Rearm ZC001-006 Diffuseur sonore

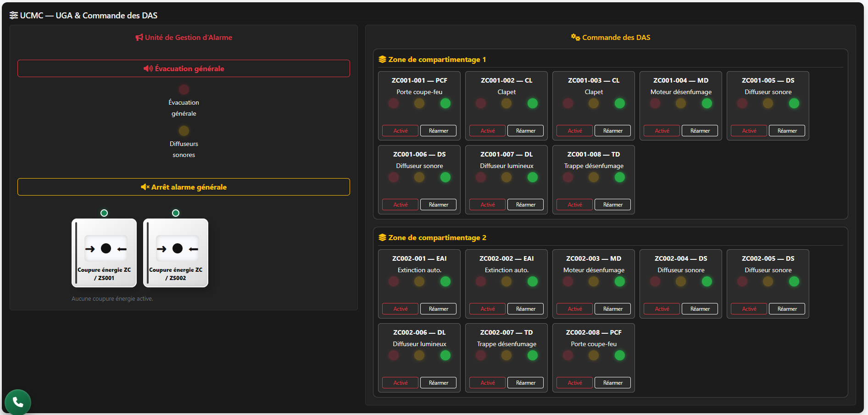click(439, 205)
